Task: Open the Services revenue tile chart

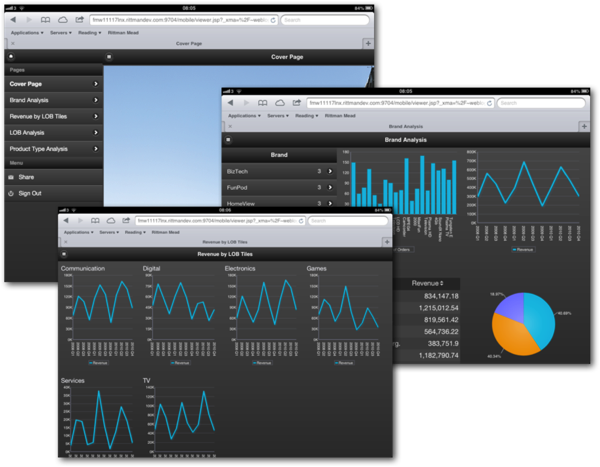Action: [x=99, y=417]
